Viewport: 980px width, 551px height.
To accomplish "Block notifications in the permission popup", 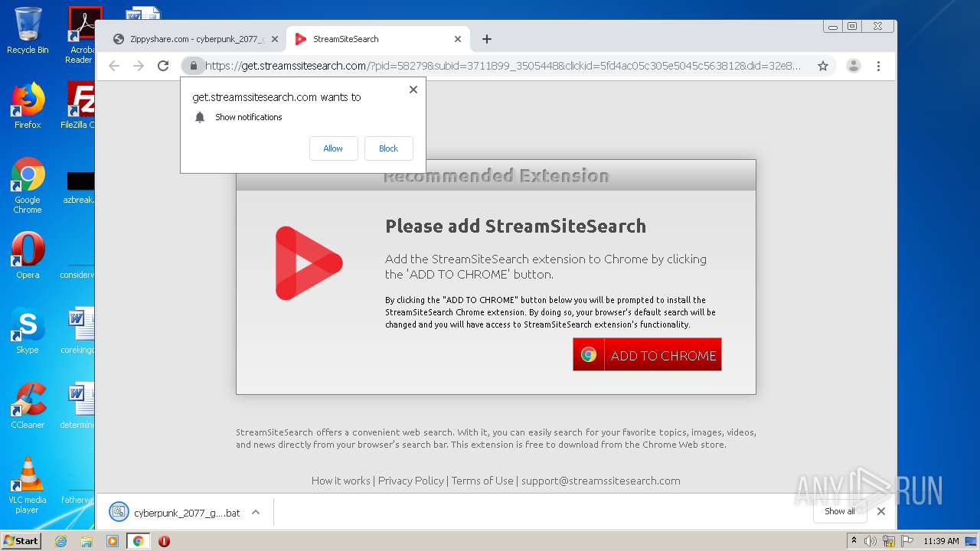I will 388,148.
